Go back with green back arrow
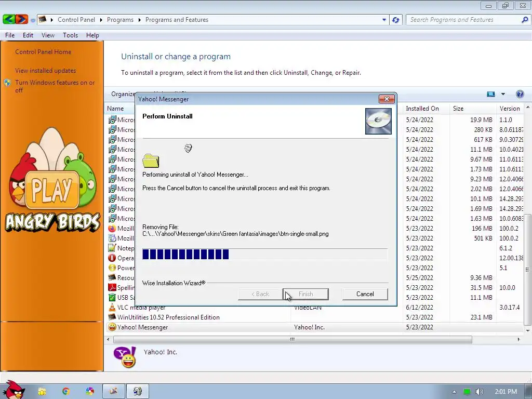This screenshot has width=532, height=399. [x=8, y=19]
